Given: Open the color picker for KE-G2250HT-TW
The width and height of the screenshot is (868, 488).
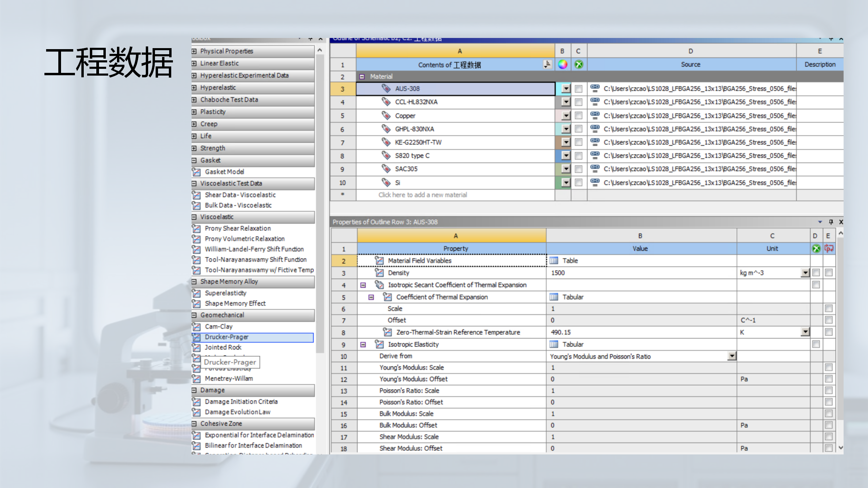Looking at the screenshot, I should tap(566, 142).
